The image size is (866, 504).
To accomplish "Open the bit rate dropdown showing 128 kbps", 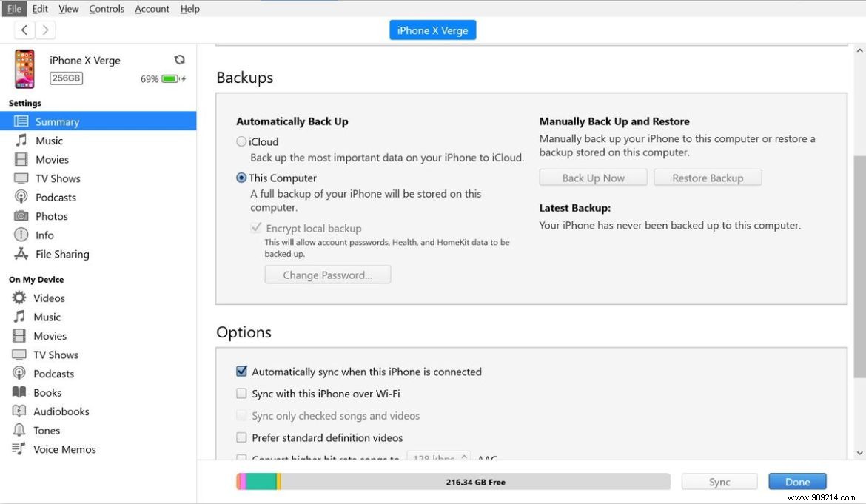I will pos(439,457).
